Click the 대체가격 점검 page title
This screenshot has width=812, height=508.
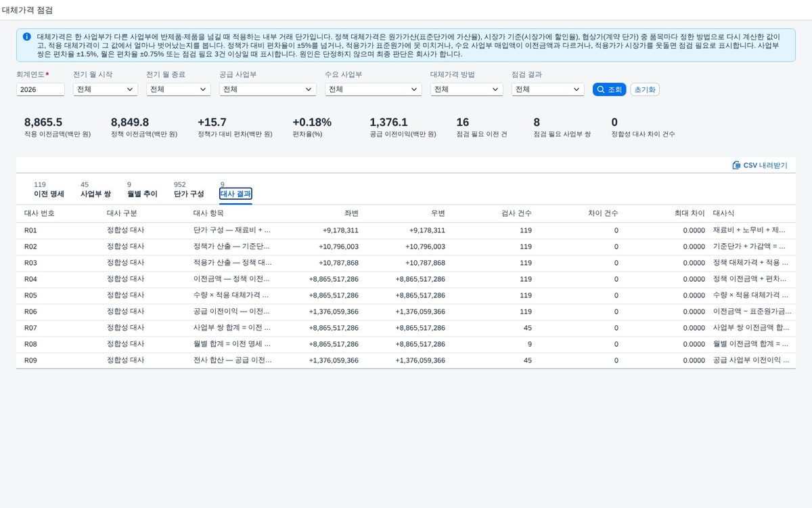[27, 10]
